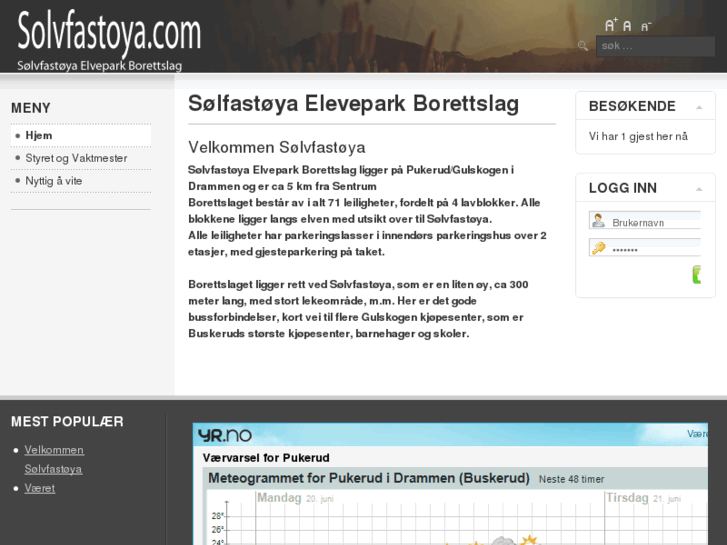Collapse the Logg inn panel arrow
This screenshot has width=727, height=545.
point(699,189)
